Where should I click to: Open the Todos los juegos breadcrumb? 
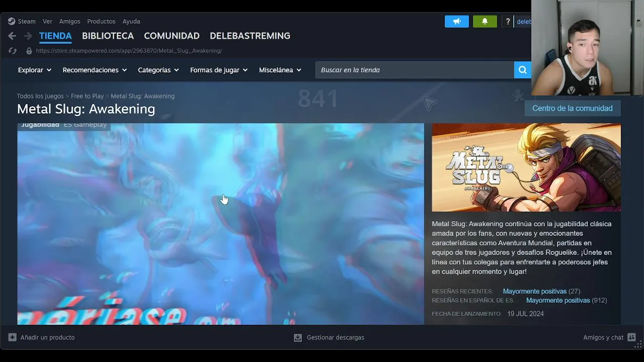[x=40, y=96]
